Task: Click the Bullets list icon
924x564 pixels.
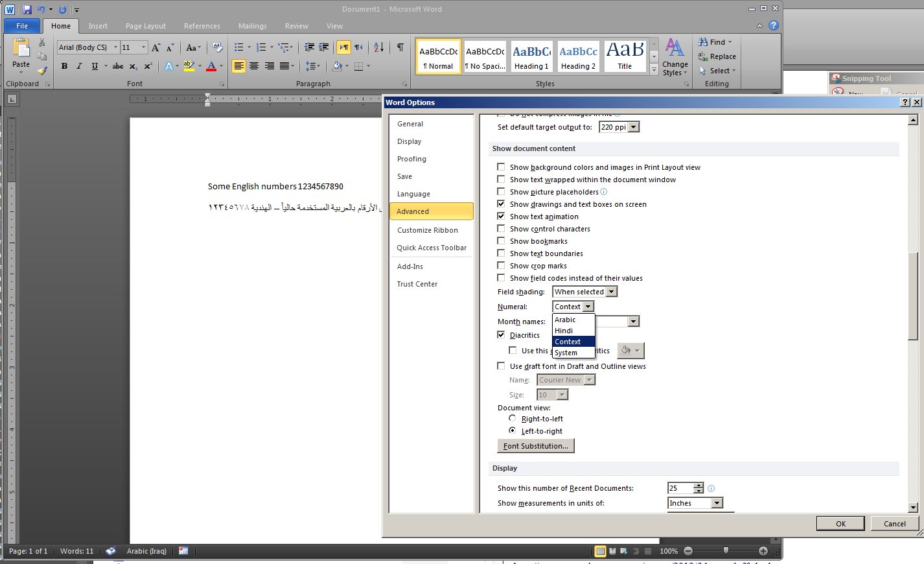Action: click(x=238, y=47)
